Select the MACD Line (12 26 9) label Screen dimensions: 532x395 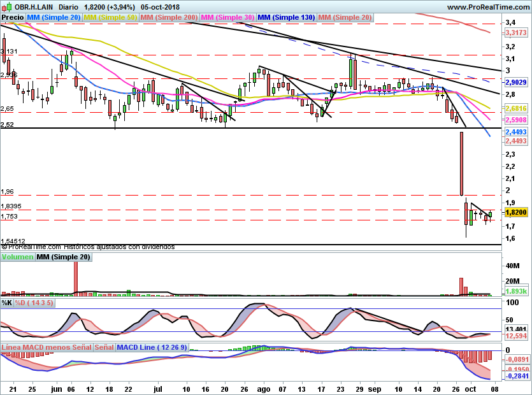(152, 347)
